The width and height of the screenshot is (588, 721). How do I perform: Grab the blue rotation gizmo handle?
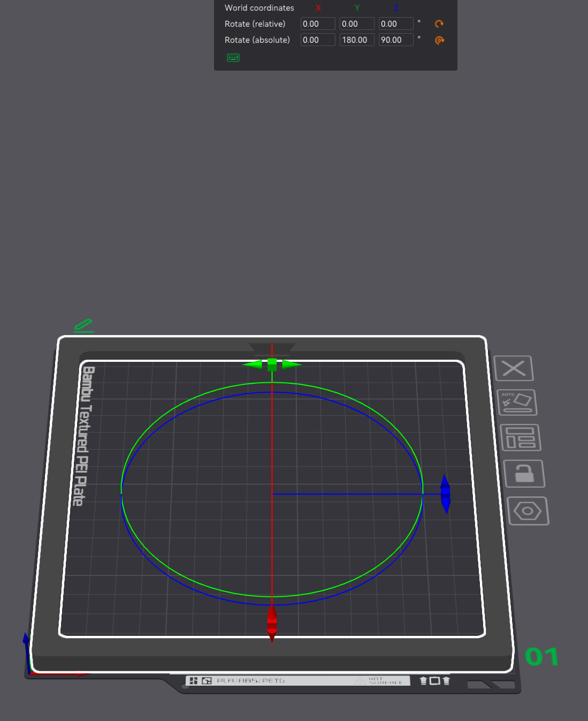click(445, 494)
